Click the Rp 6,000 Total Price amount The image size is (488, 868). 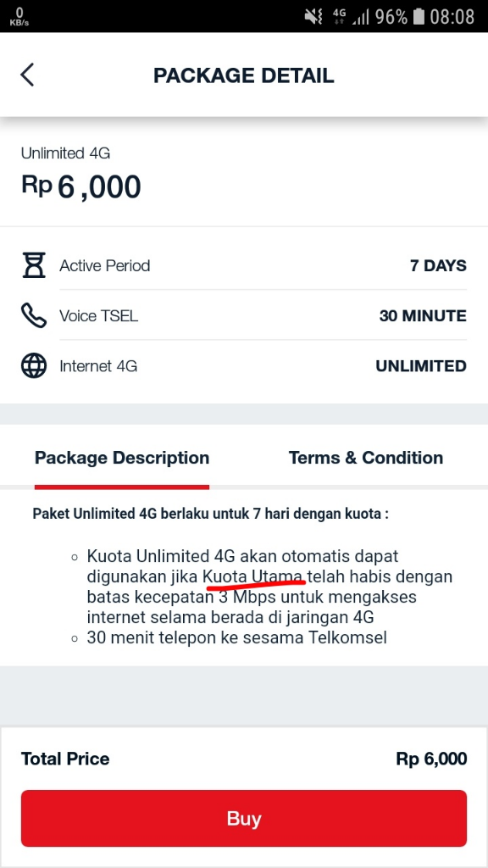click(434, 759)
